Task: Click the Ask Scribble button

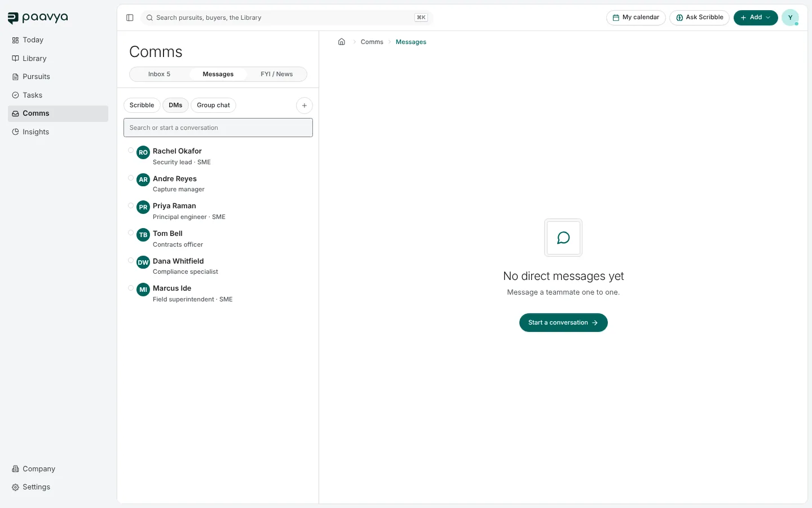Action: coord(700,17)
